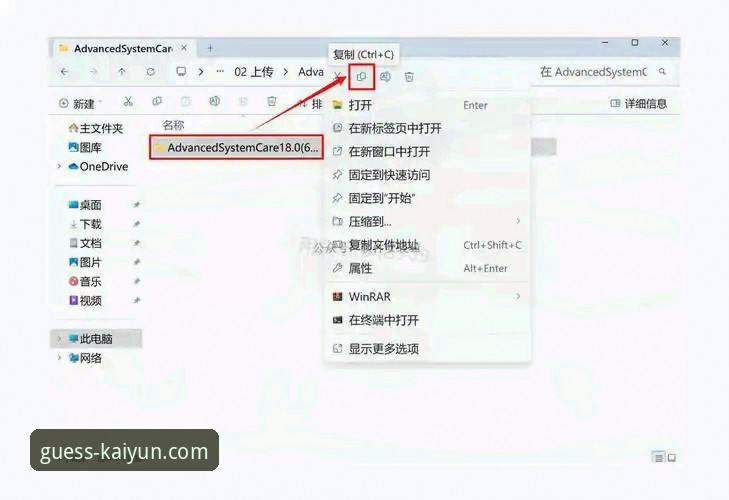The image size is (729, 500).
Task: Open 视频 in the sidebar
Action: click(x=85, y=300)
